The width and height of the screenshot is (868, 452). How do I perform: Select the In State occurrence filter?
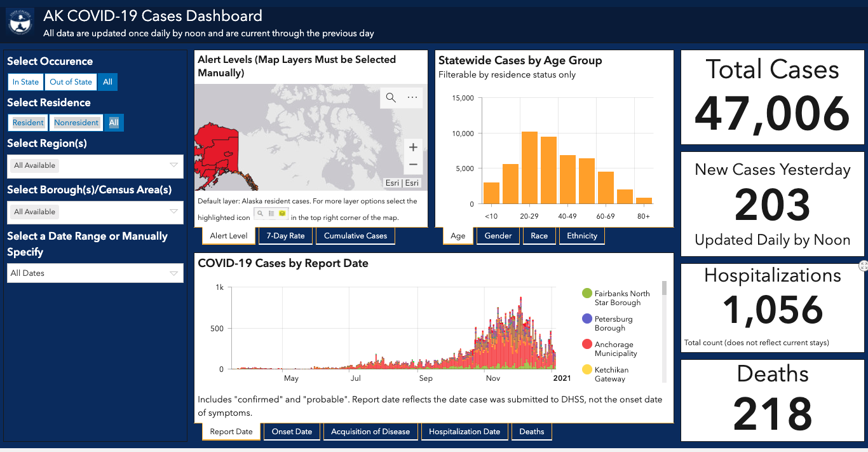tap(25, 82)
